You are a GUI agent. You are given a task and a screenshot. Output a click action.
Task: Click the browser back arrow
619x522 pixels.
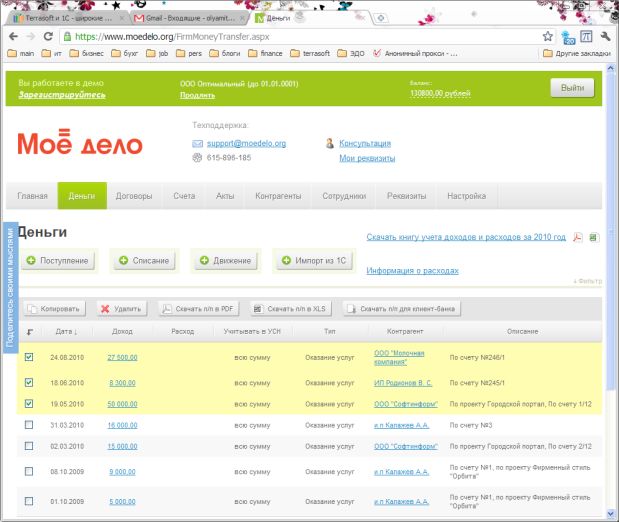[12, 36]
